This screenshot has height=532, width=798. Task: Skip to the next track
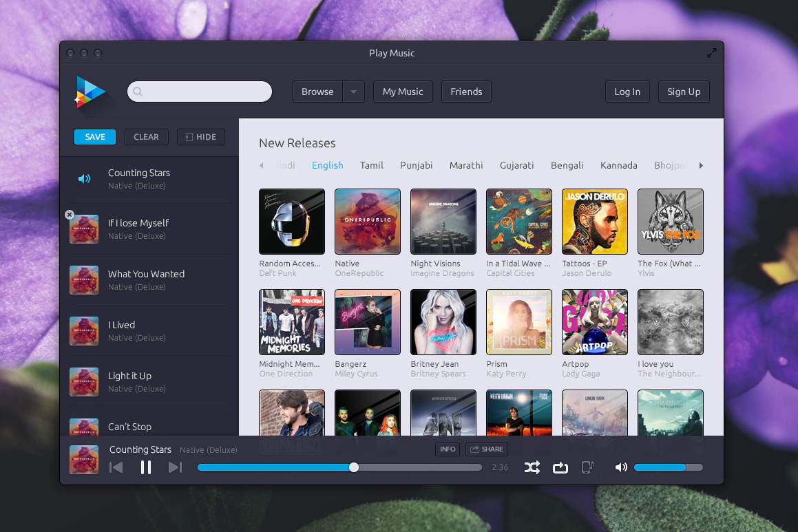(x=175, y=468)
